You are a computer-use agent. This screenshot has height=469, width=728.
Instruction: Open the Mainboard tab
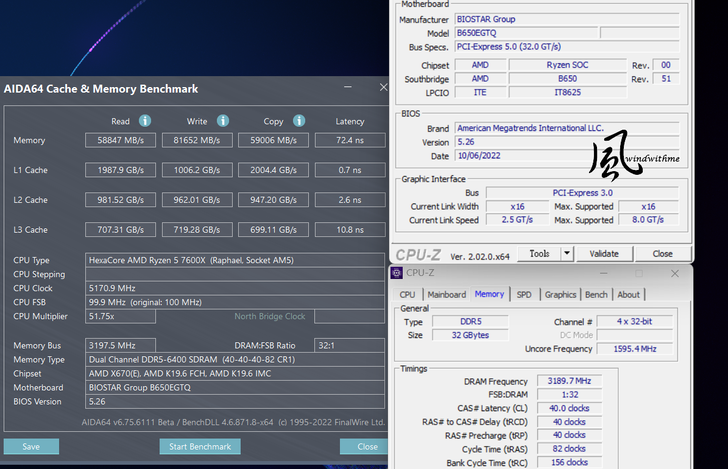(x=446, y=295)
